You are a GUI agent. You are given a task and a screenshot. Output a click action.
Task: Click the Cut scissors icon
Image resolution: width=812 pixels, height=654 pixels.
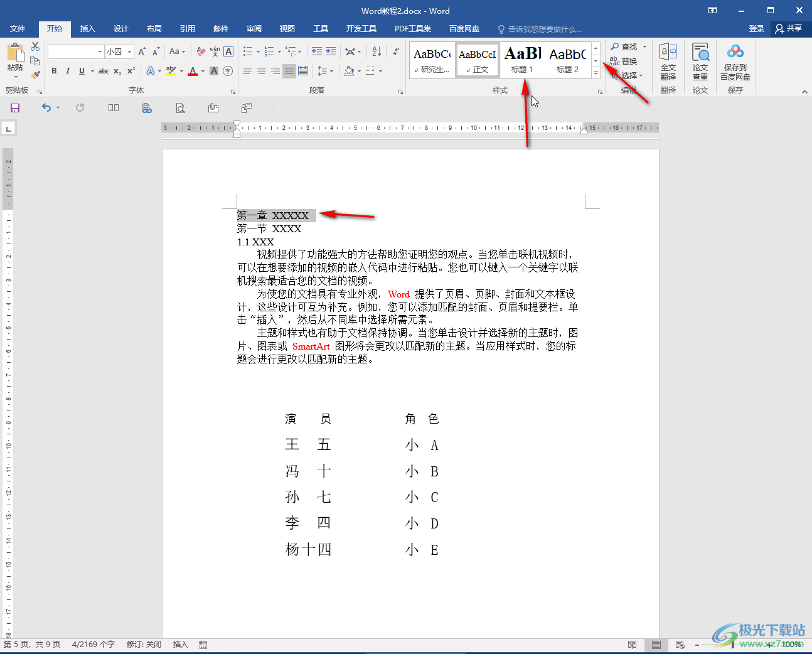pyautogui.click(x=35, y=47)
